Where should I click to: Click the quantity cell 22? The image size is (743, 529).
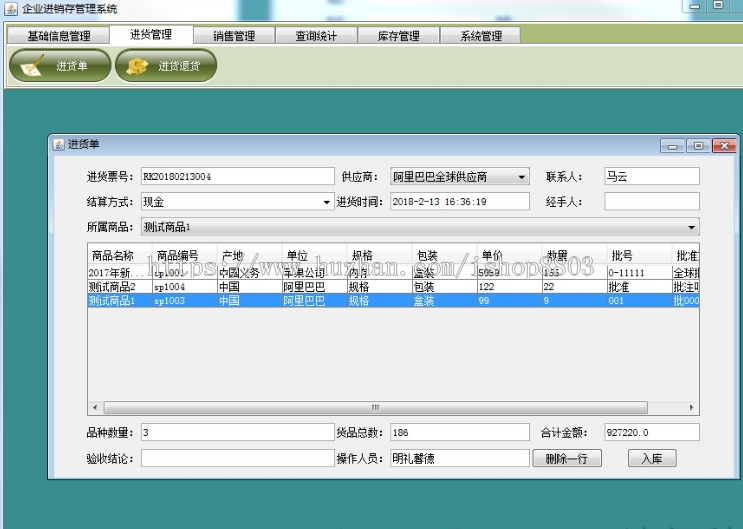[x=574, y=287]
